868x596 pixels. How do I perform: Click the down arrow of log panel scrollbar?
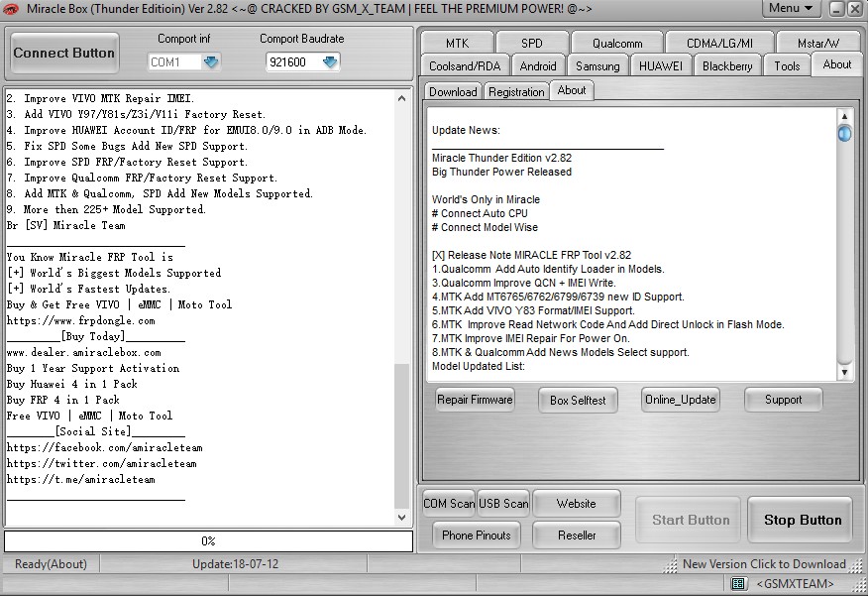tap(402, 518)
